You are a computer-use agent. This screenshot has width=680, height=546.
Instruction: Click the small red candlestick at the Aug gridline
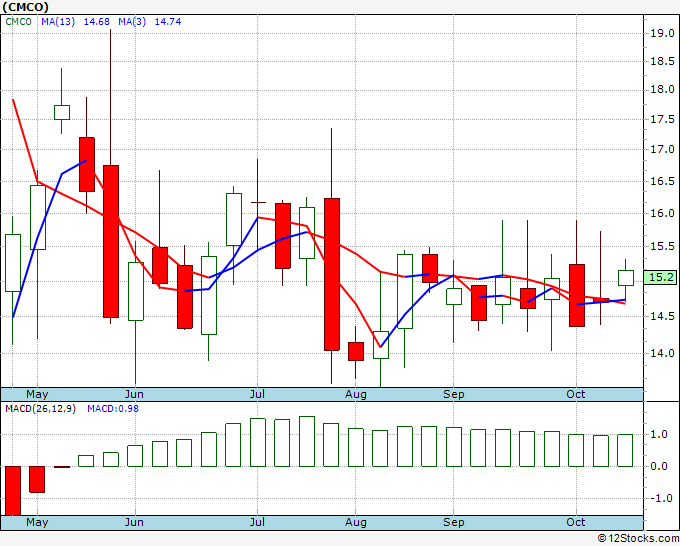click(x=356, y=351)
